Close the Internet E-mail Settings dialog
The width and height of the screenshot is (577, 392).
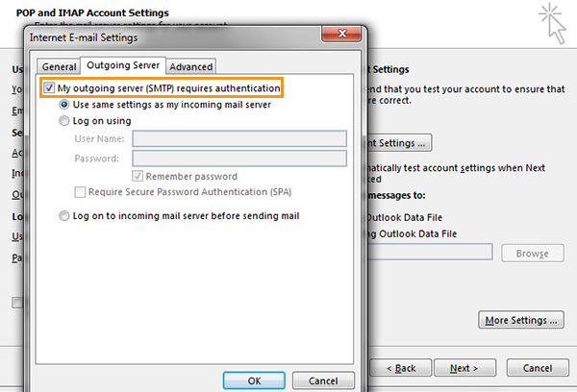[341, 34]
